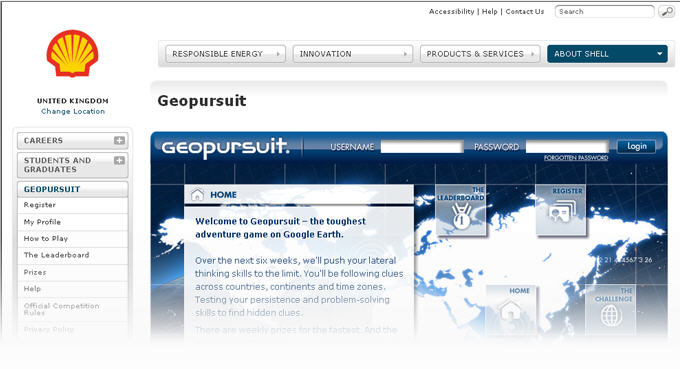Click the Login button
Viewport: 680px width, 369px height.
pos(636,146)
